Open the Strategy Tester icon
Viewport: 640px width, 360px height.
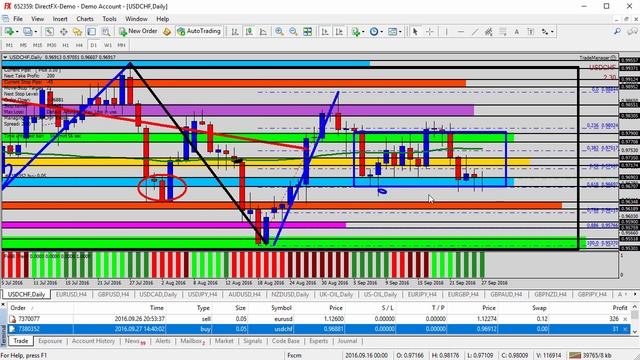(x=106, y=31)
